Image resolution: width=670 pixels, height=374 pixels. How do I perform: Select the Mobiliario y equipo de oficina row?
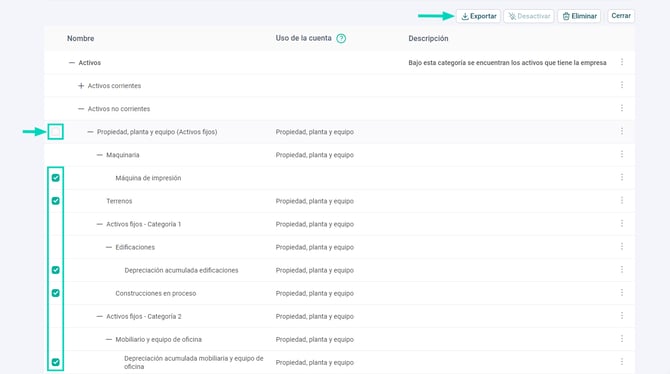pyautogui.click(x=339, y=339)
